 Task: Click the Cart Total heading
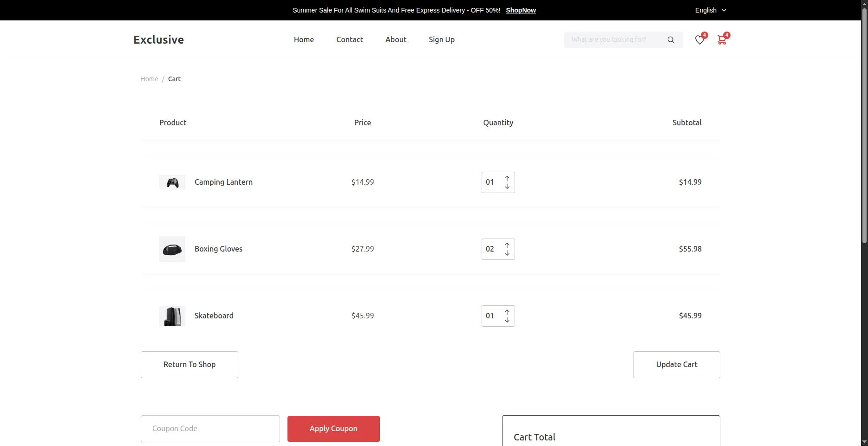point(535,437)
